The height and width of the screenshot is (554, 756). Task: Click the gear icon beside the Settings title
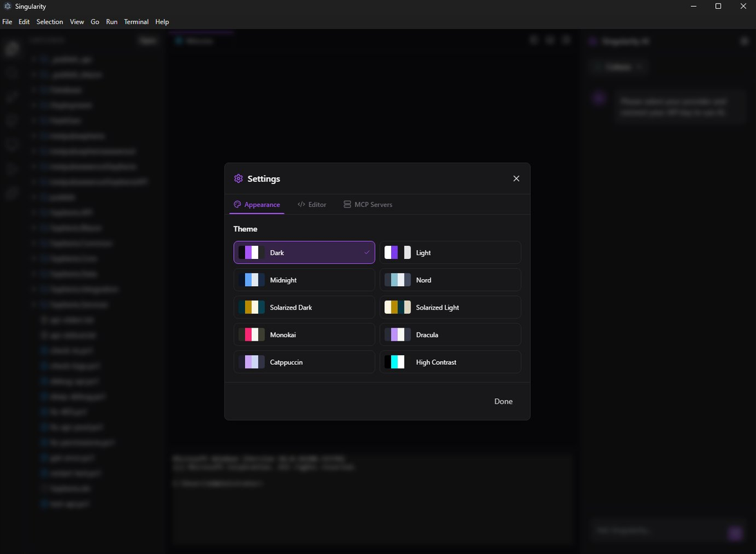(238, 178)
